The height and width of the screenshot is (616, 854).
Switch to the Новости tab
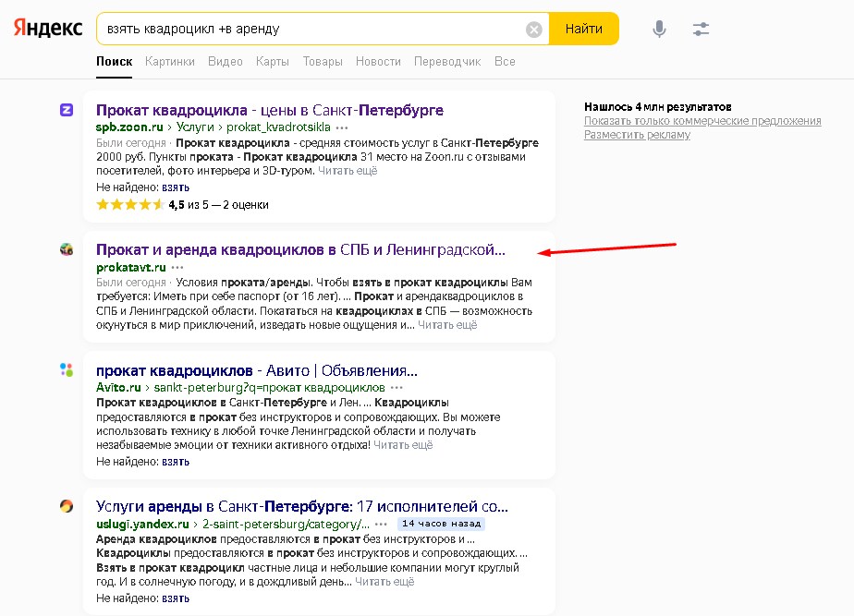378,61
